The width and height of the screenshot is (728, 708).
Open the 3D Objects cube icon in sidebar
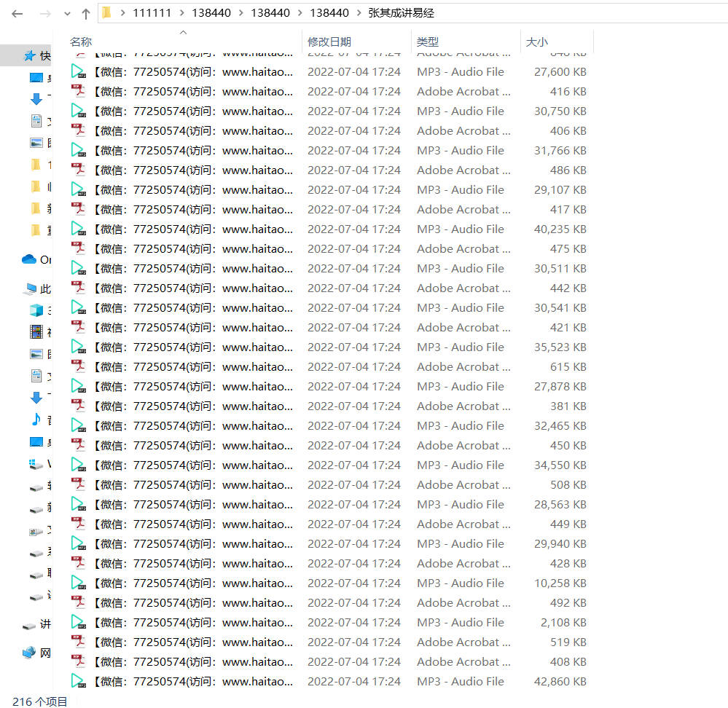pos(36,310)
